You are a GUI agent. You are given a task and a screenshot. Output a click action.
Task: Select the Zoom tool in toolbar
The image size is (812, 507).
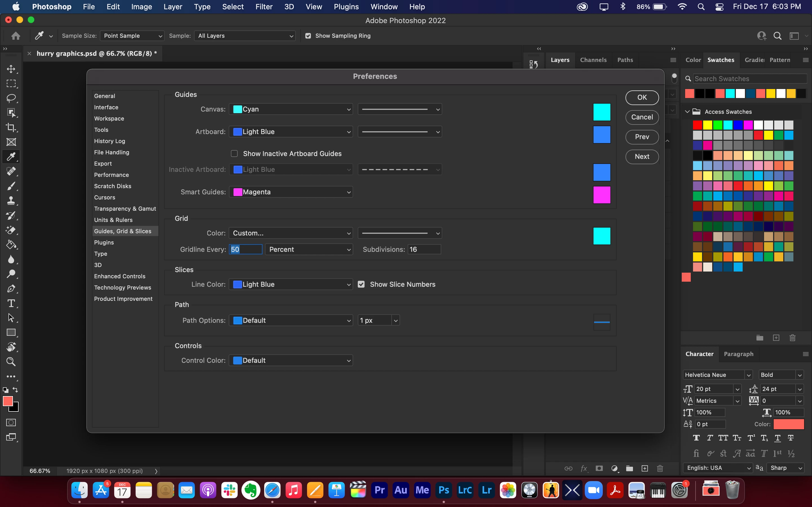11,362
